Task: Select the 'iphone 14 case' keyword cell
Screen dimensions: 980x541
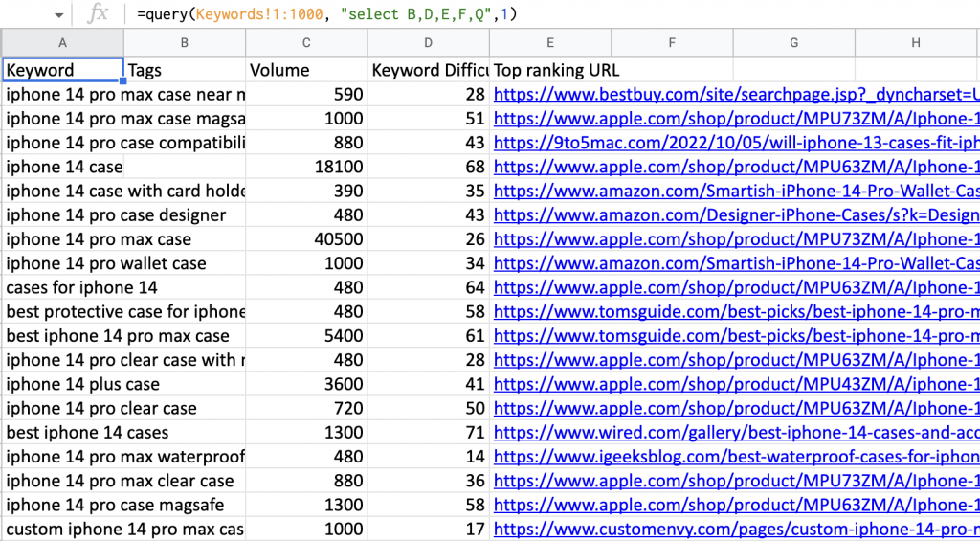Action: tap(62, 167)
